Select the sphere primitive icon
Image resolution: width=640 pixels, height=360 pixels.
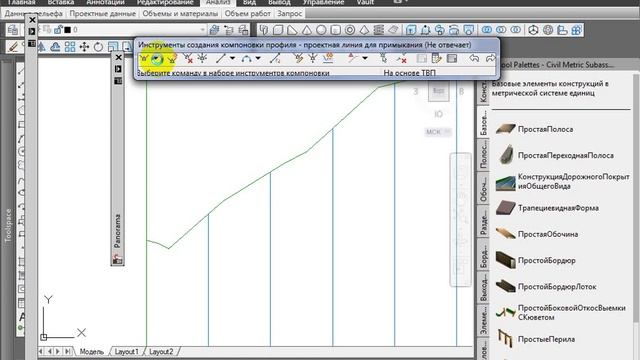click(321, 30)
